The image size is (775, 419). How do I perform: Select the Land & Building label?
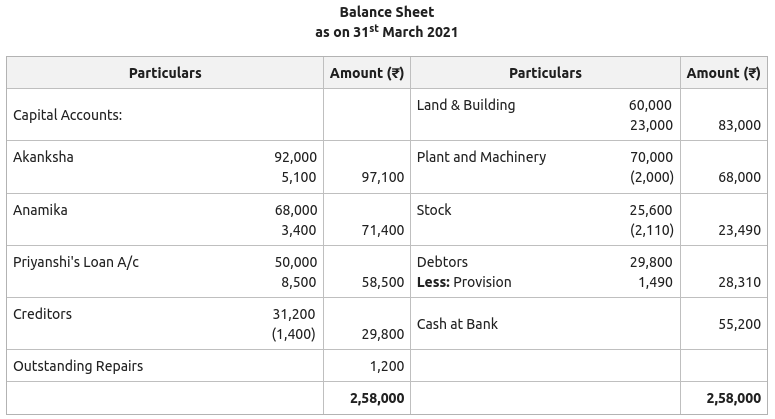click(466, 105)
